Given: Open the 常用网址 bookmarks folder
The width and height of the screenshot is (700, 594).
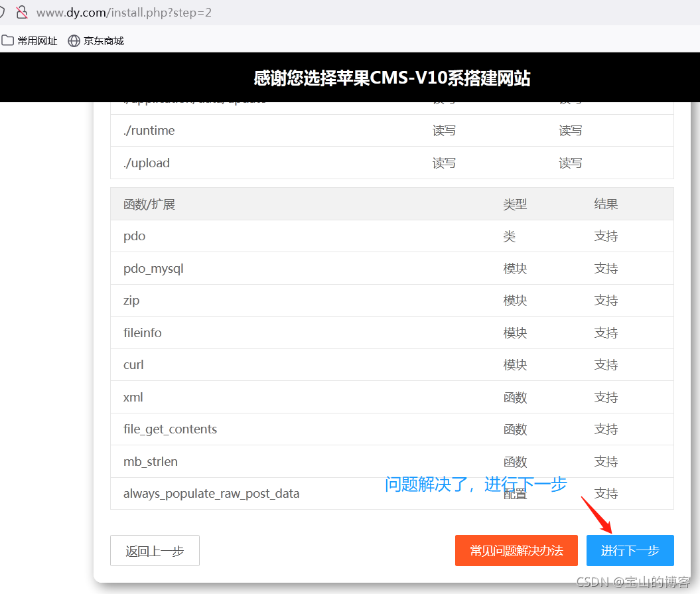Looking at the screenshot, I should click(x=30, y=40).
